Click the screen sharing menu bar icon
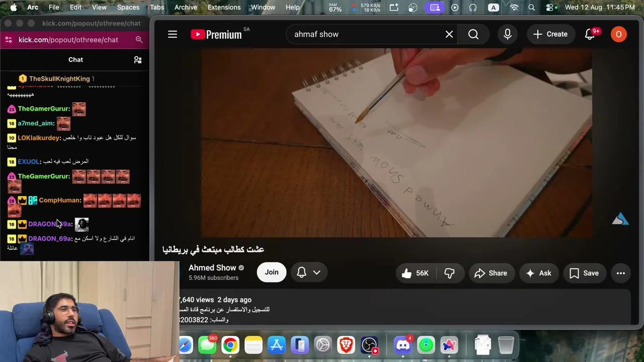Viewport: 644px width, 362px height. [435, 7]
